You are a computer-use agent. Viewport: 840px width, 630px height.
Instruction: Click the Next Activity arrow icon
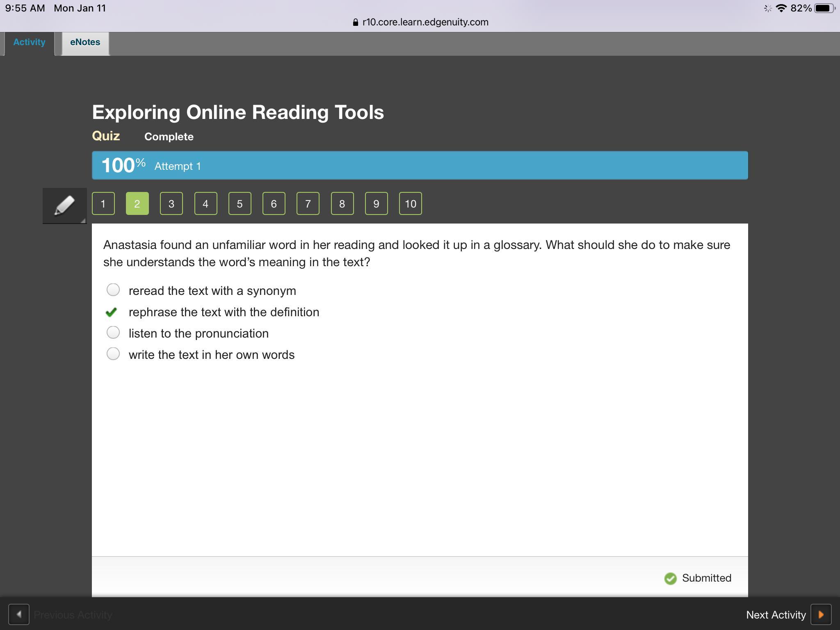(x=821, y=614)
